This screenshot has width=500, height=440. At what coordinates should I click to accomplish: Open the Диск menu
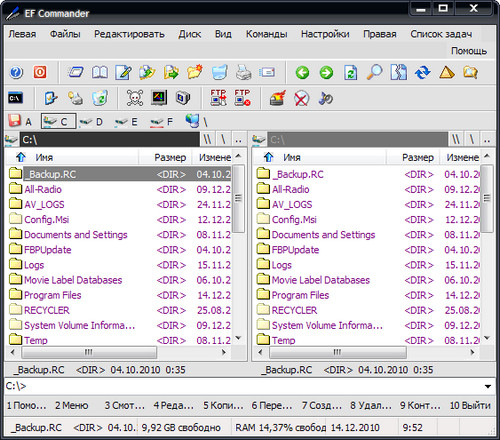[x=190, y=34]
